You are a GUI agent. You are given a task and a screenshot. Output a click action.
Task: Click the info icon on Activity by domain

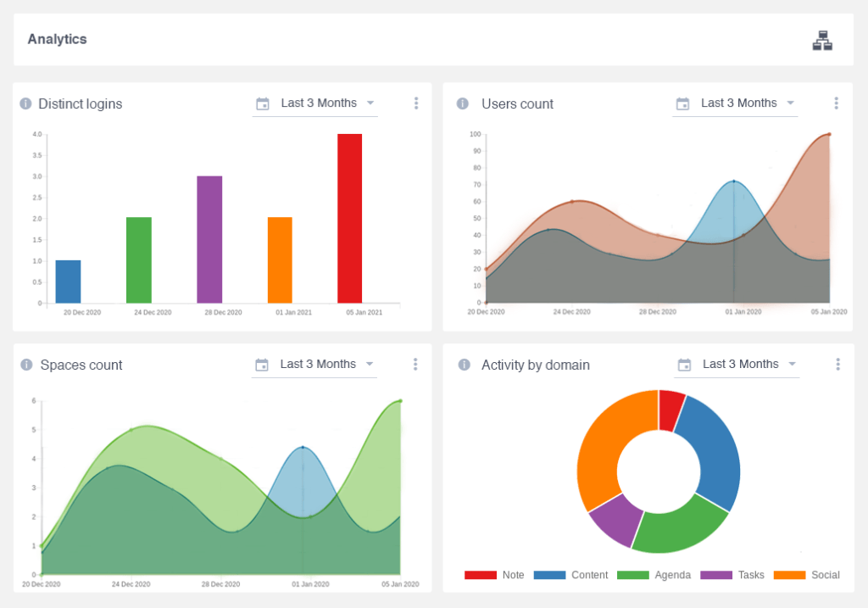pos(462,365)
